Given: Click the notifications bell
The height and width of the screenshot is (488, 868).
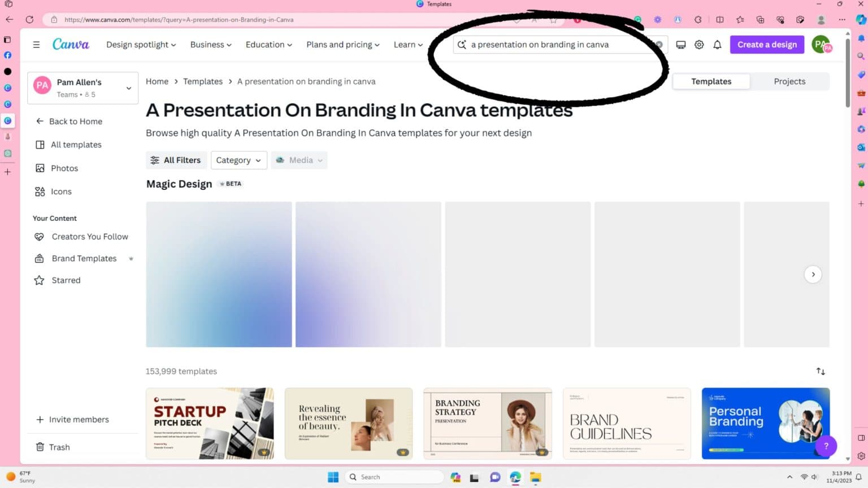Looking at the screenshot, I should pos(717,45).
